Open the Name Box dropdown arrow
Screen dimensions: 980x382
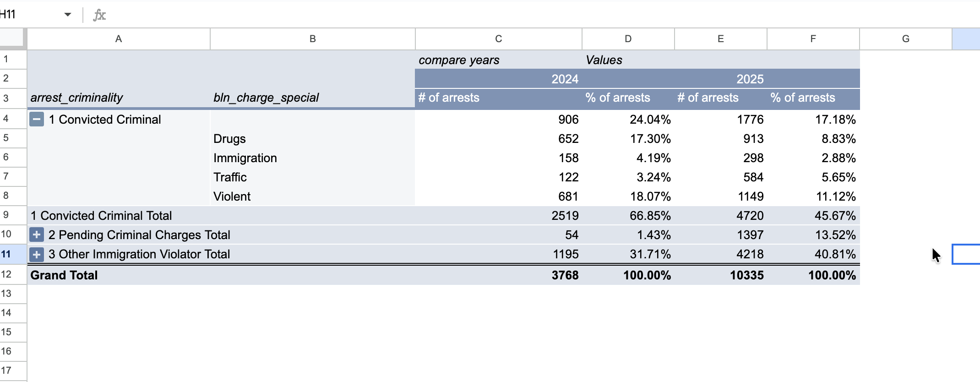click(68, 15)
